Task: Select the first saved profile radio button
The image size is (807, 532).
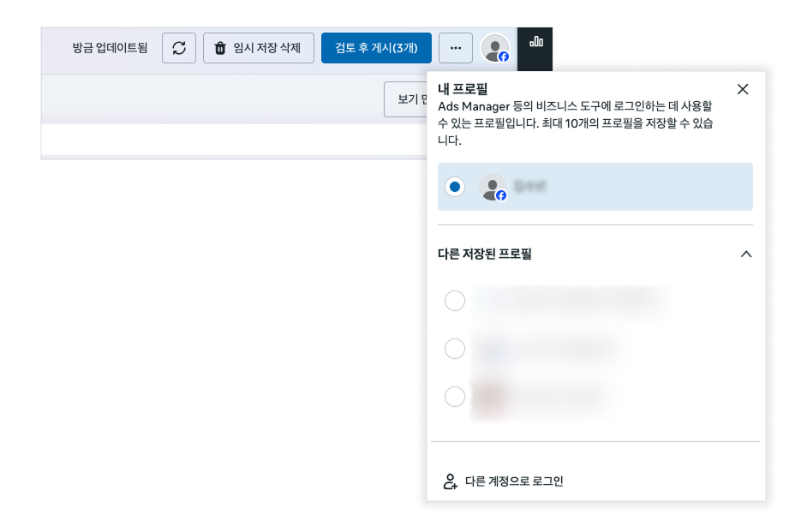Action: click(455, 301)
